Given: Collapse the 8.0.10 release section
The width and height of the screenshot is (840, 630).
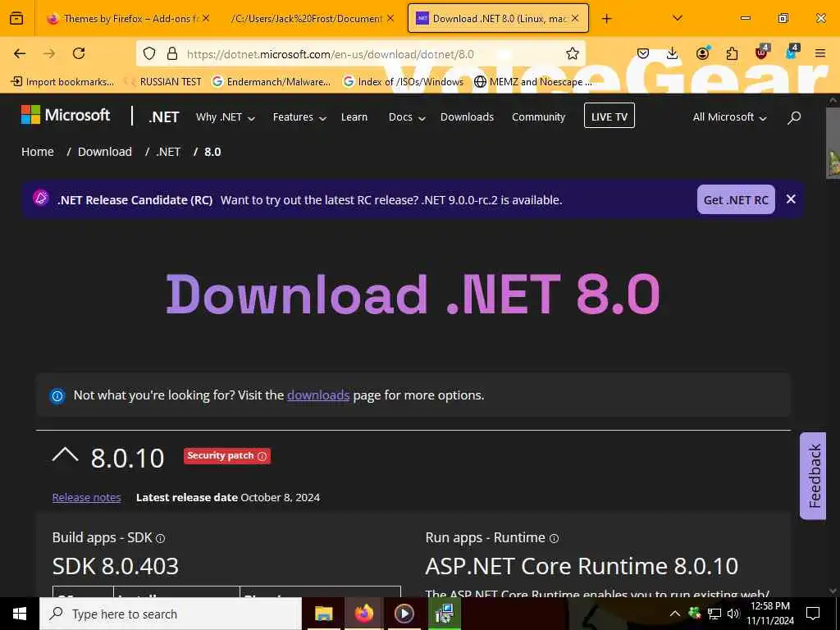Looking at the screenshot, I should [66, 456].
